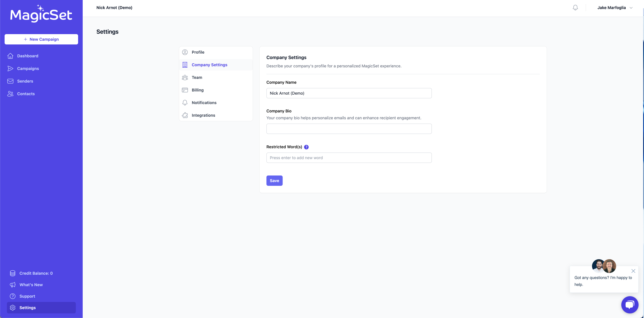Open What's New

pyautogui.click(x=41, y=285)
